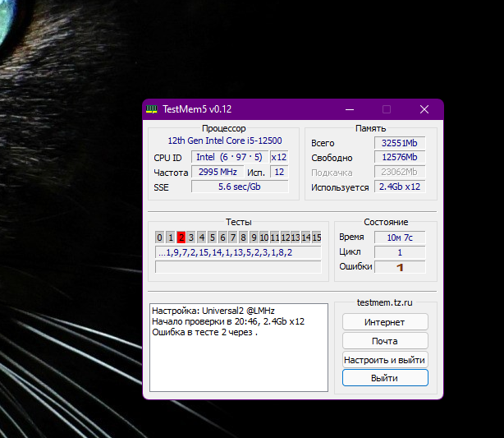Click the Свободно label
The height and width of the screenshot is (438, 504).
(332, 158)
